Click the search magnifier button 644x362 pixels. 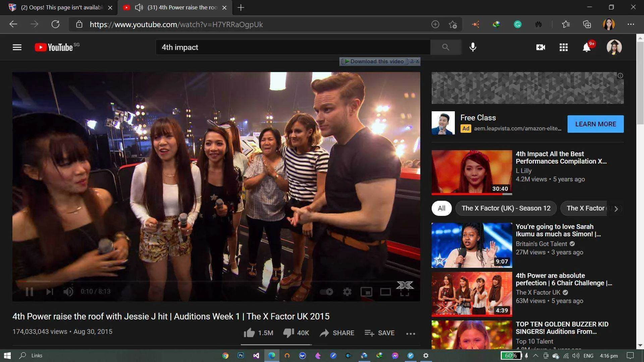tap(445, 47)
